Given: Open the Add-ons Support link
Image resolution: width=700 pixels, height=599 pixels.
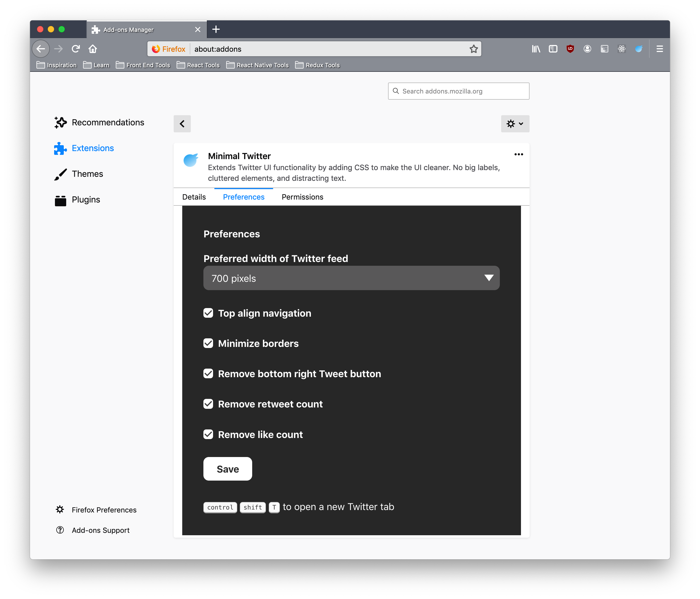Looking at the screenshot, I should [100, 530].
